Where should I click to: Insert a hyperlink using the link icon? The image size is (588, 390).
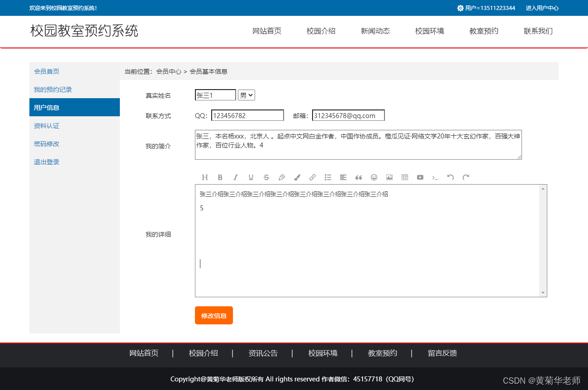[x=312, y=177]
